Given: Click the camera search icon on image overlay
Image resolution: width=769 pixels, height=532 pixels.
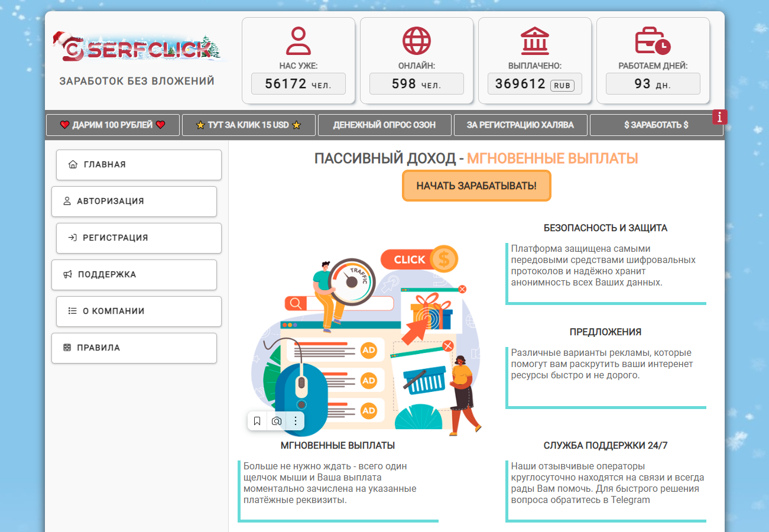Looking at the screenshot, I should click(x=277, y=421).
